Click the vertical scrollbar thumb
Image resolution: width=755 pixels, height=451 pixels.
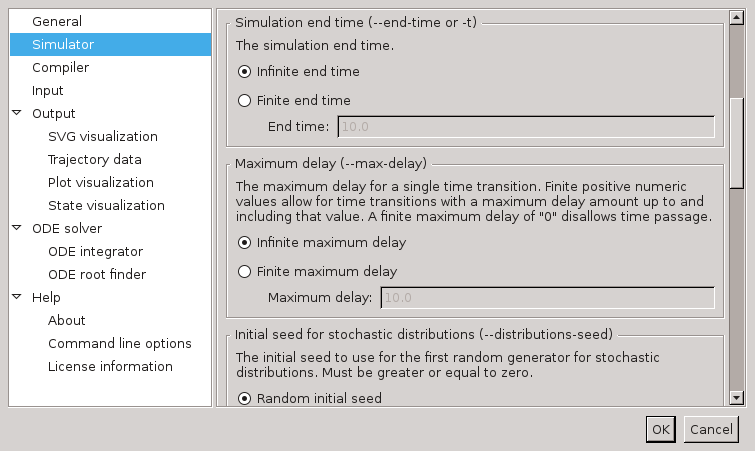click(737, 142)
